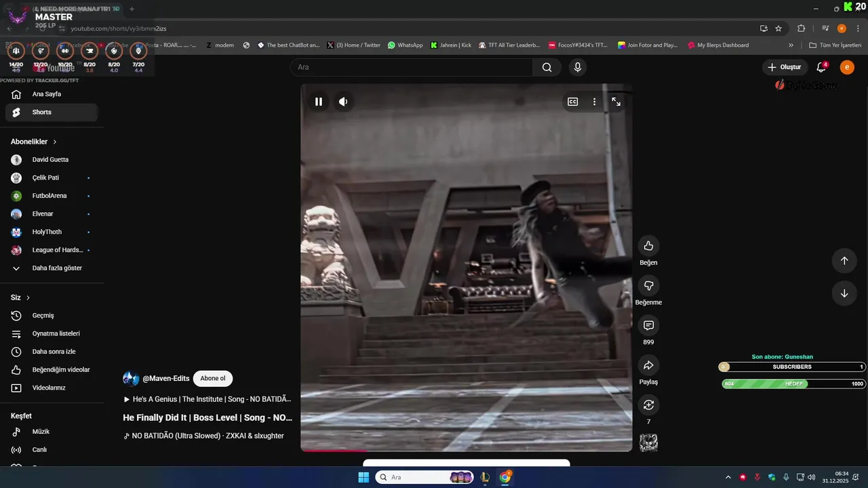Viewport: 868px width, 488px height.
Task: Go to Ana Sayfa in sidebar
Action: pos(52,94)
